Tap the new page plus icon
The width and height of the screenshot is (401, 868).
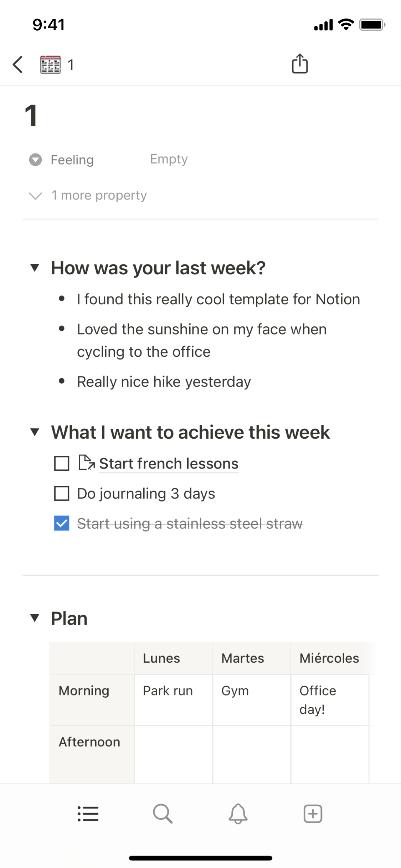pos(313,814)
